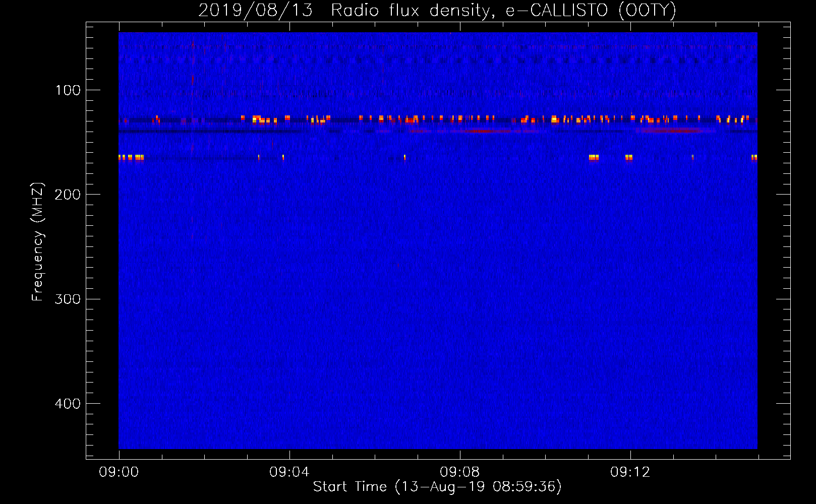Click the 400 frequency tick label
The height and width of the screenshot is (504, 816).
pos(67,404)
